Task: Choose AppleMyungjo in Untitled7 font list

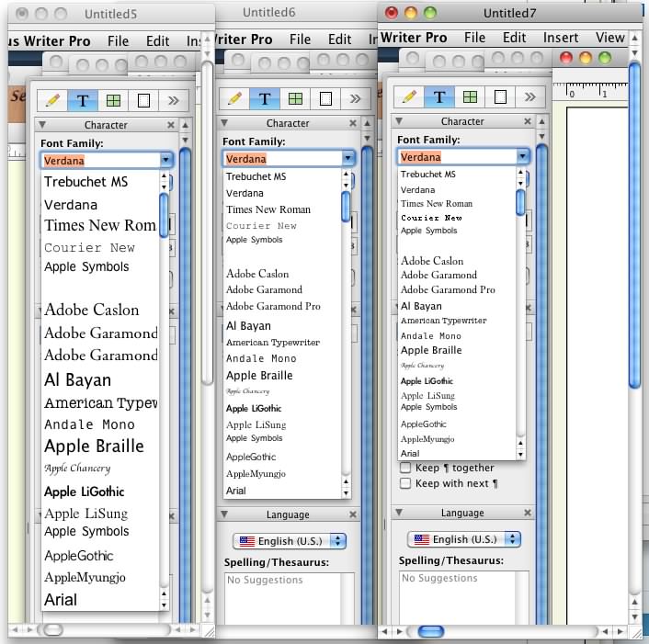Action: pyautogui.click(x=457, y=439)
